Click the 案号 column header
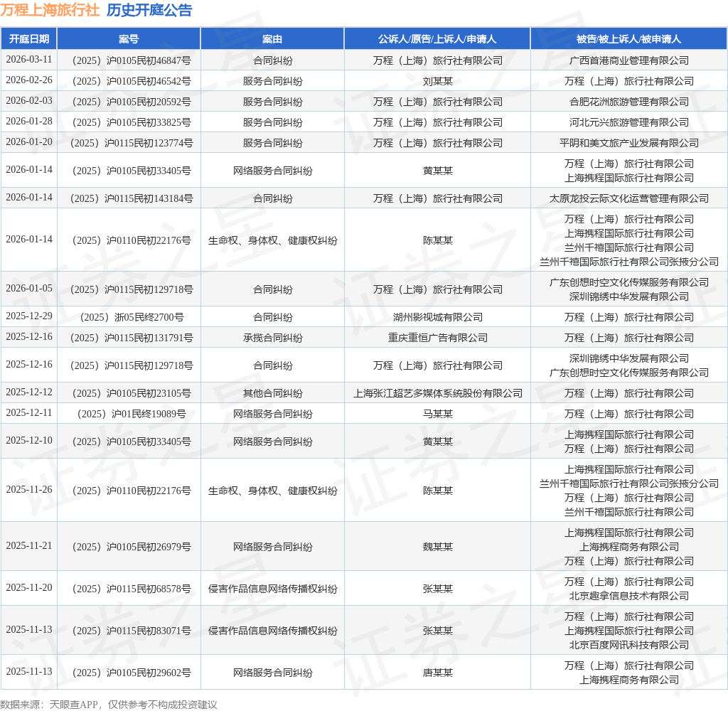 129,39
